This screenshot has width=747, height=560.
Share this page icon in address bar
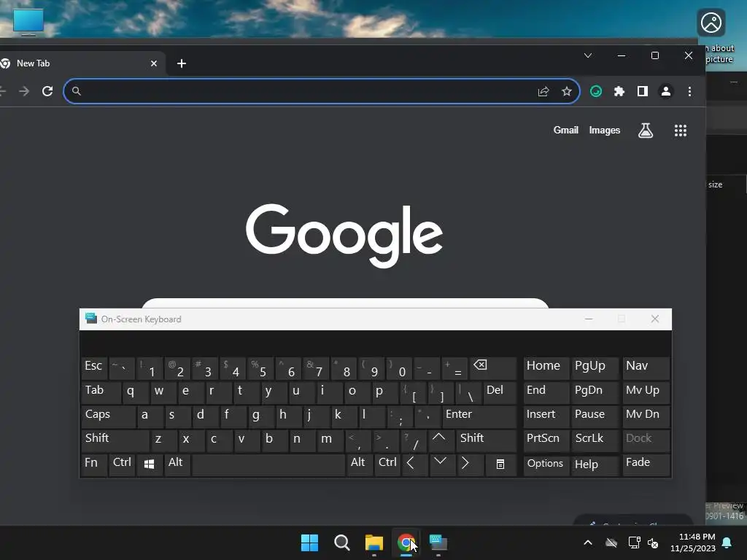point(543,91)
